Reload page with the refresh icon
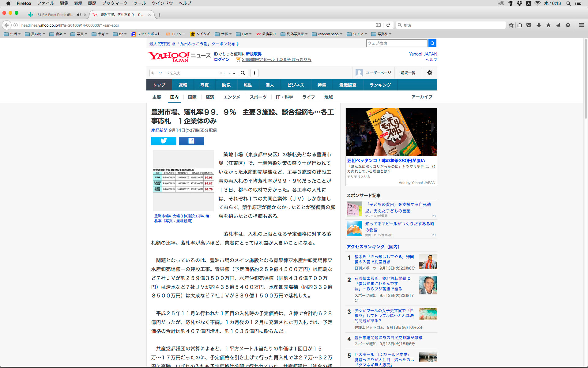This screenshot has width=588, height=368. tap(388, 25)
